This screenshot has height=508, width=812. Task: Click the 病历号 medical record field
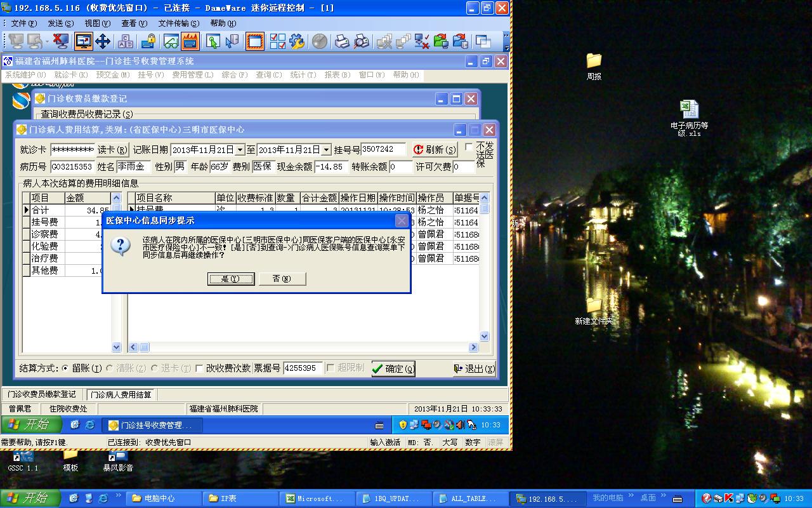coord(72,167)
